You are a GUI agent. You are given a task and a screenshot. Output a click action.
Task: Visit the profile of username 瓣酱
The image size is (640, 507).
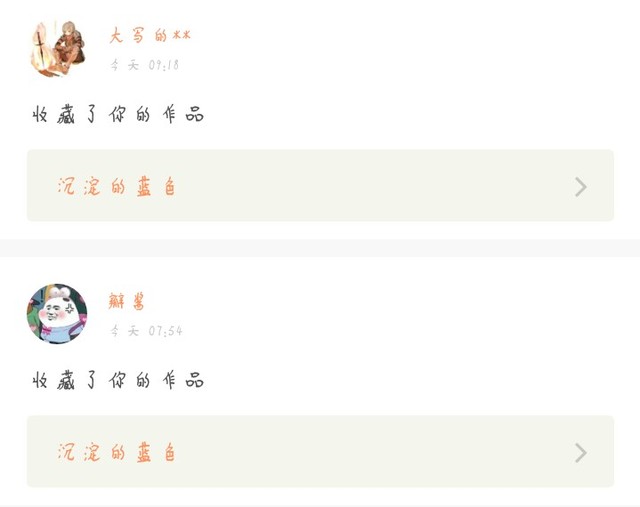click(127, 301)
